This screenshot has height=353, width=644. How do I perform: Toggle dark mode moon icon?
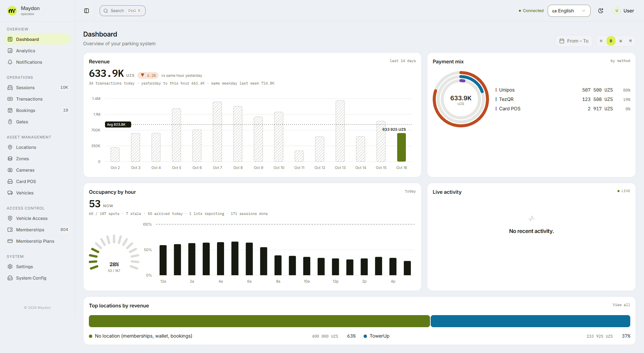601,11
